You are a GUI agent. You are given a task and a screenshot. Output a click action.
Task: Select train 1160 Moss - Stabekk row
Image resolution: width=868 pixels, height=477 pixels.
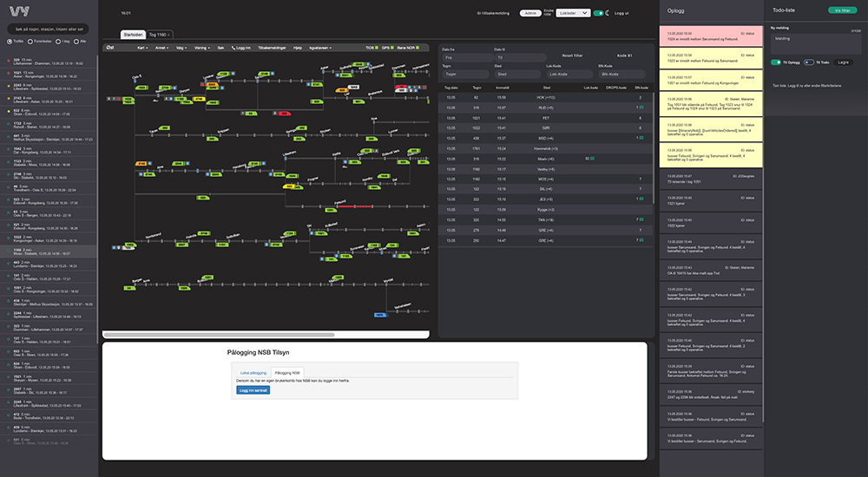pyautogui.click(x=49, y=252)
